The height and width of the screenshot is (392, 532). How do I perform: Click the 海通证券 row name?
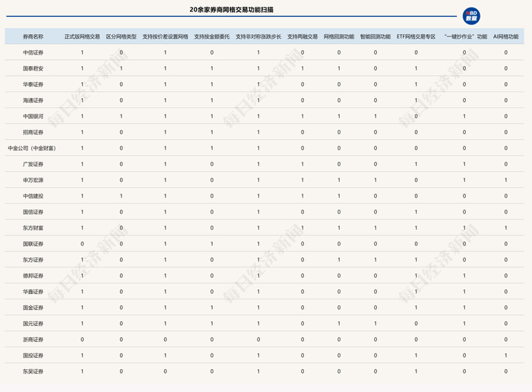click(33, 100)
